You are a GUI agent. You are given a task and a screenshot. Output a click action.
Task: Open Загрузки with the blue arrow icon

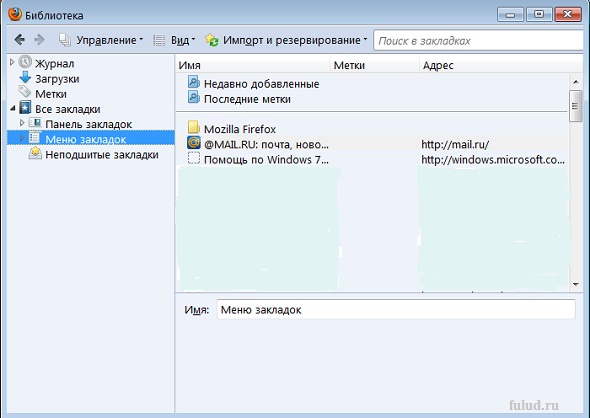click(x=25, y=78)
